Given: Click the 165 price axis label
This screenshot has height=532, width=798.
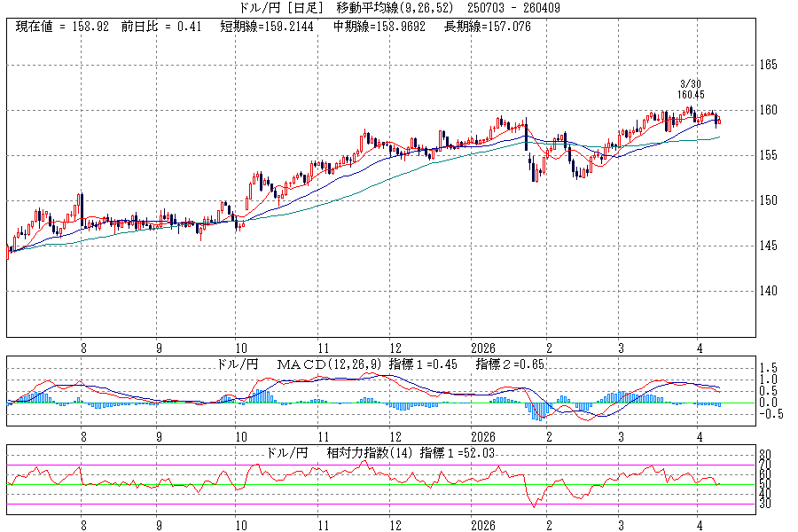Looking at the screenshot, I should click(768, 65).
